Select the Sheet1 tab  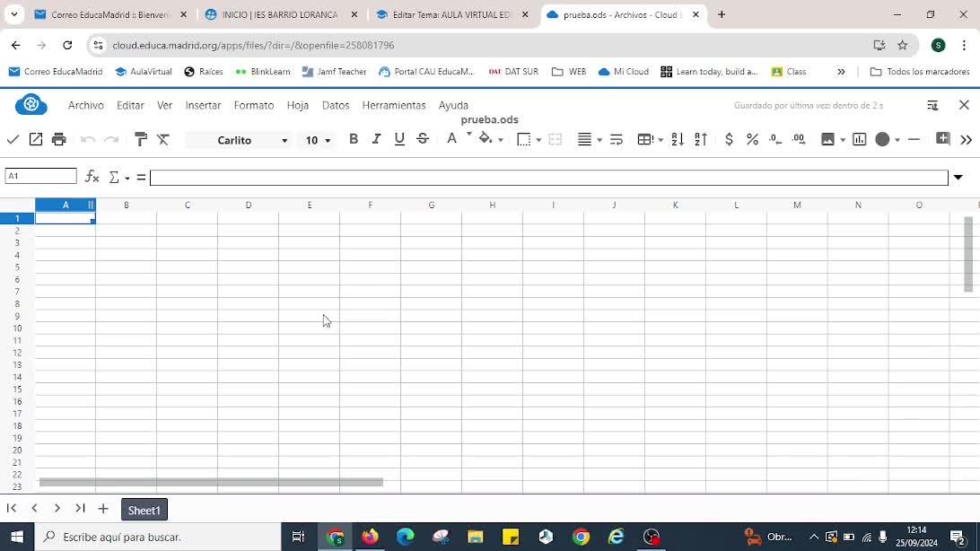[x=144, y=510]
